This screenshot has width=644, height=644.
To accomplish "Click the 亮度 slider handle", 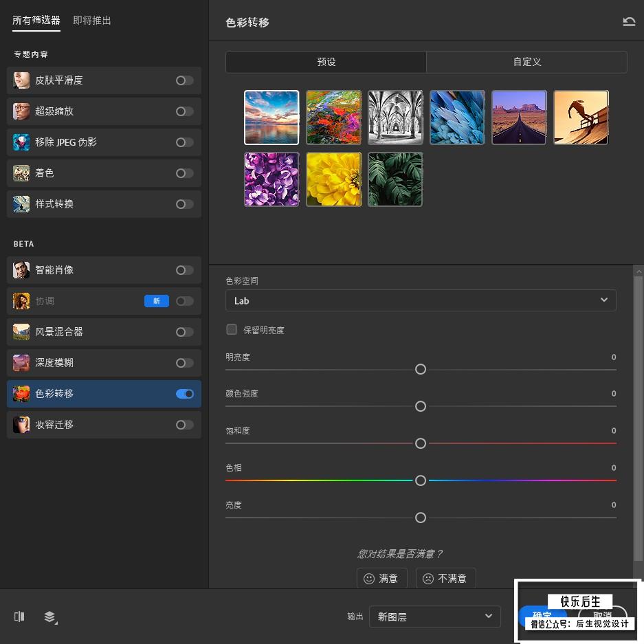I will click(421, 518).
